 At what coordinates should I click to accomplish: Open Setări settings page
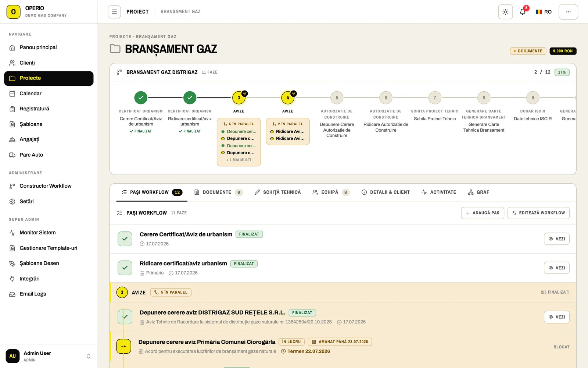(x=49, y=202)
